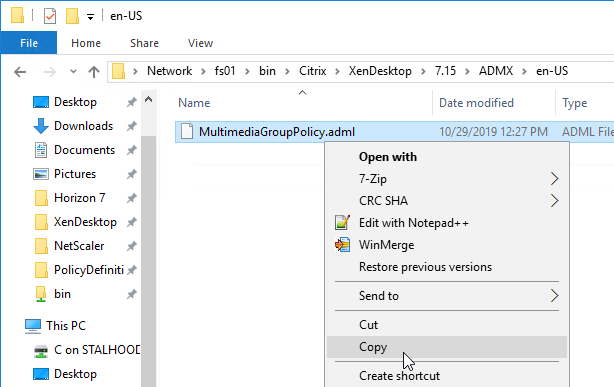Click navigation pane scroll up arrow
The width and height of the screenshot is (614, 387).
point(148,99)
